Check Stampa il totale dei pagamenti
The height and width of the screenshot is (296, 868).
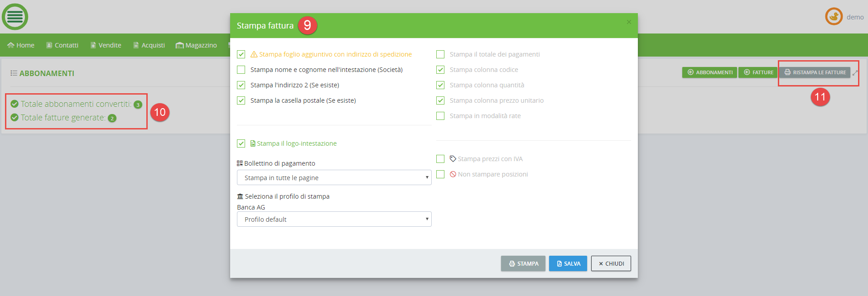[x=440, y=54]
